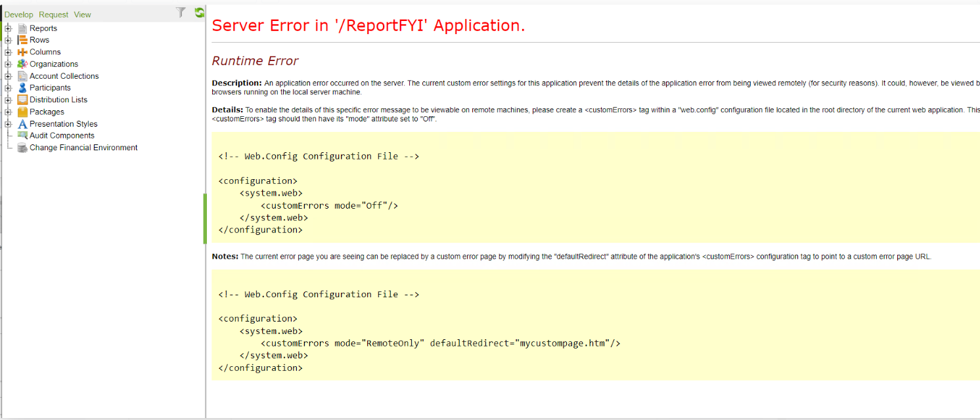
Task: Click the bold Details label
Action: click(x=227, y=110)
